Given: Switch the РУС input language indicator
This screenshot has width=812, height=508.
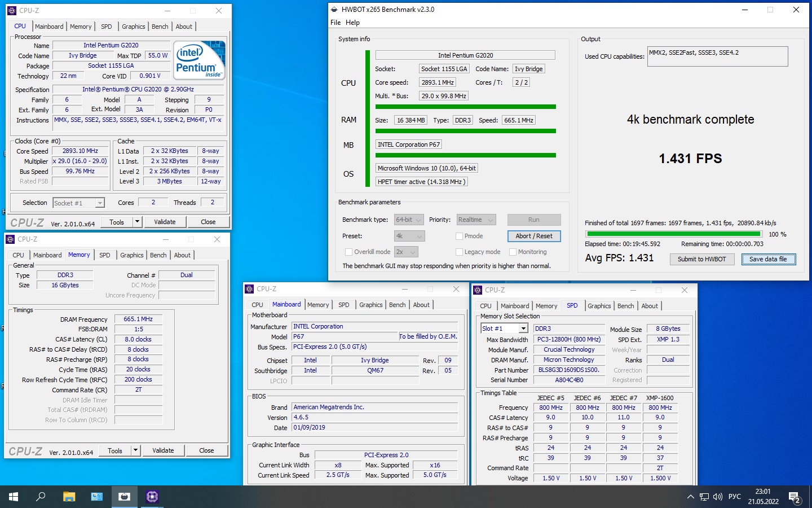Looking at the screenshot, I should 734,497.
